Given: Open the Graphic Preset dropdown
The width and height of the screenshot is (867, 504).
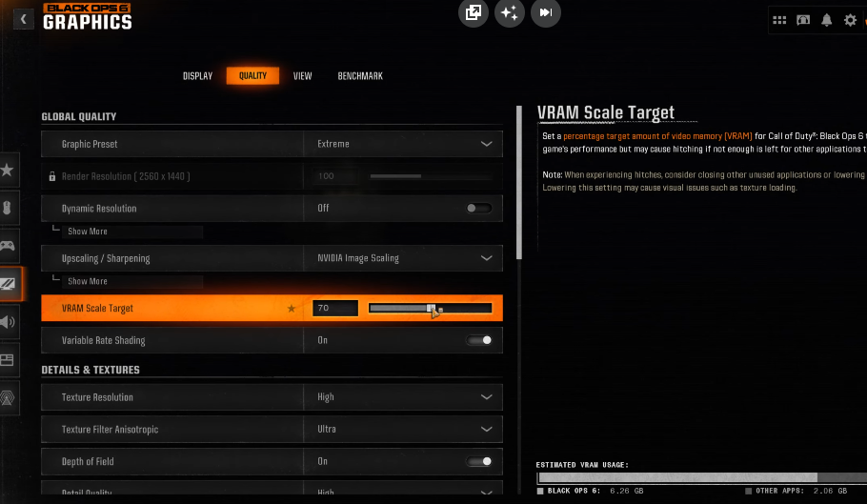Looking at the screenshot, I should coord(403,144).
